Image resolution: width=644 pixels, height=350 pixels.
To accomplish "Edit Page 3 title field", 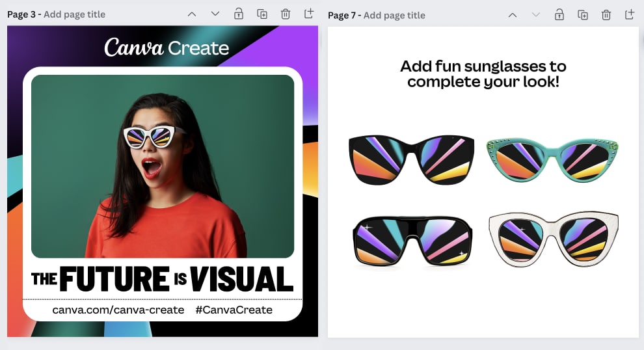I will pos(74,14).
